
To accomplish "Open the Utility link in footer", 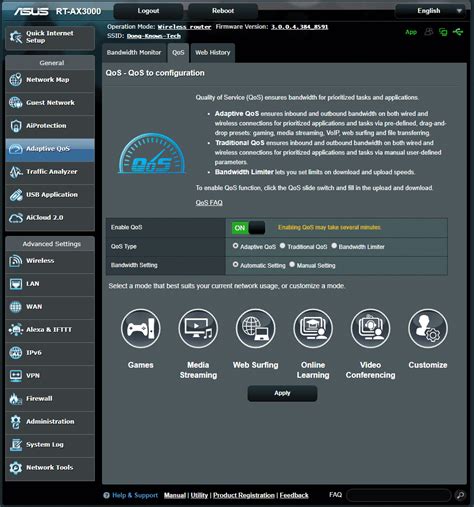I will click(x=199, y=495).
